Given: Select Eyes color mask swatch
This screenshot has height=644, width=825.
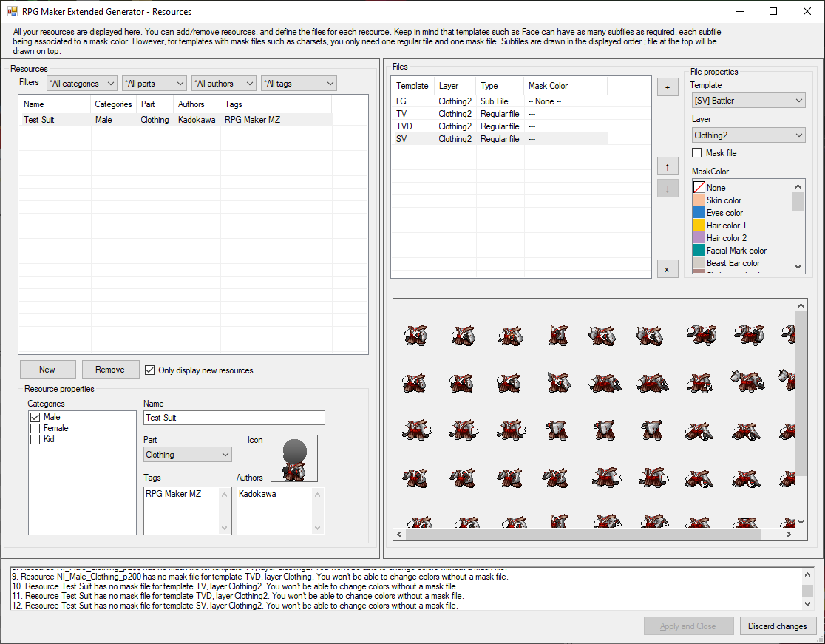Looking at the screenshot, I should point(699,212).
